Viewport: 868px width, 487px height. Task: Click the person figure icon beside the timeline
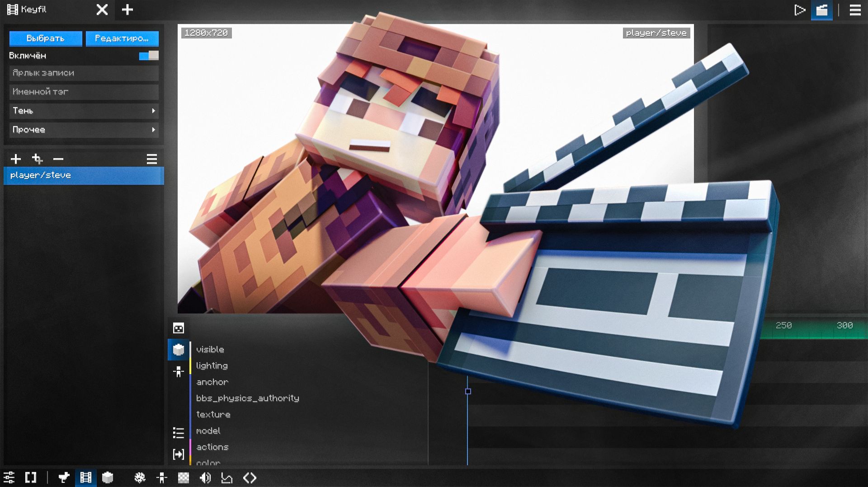pos(179,372)
